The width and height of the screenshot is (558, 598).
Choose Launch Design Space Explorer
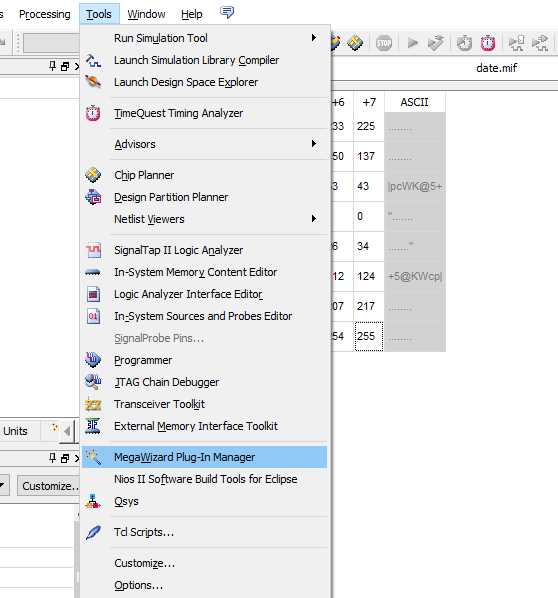(x=204, y=82)
